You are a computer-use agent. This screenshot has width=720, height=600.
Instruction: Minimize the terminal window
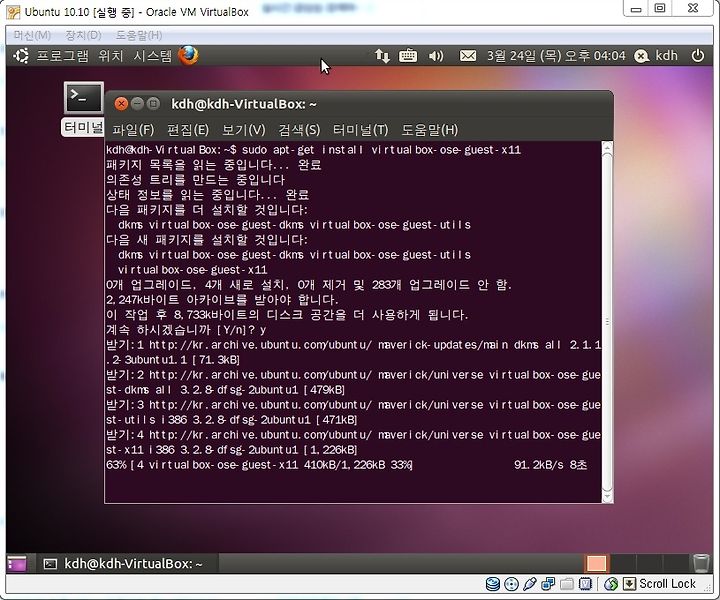click(137, 104)
